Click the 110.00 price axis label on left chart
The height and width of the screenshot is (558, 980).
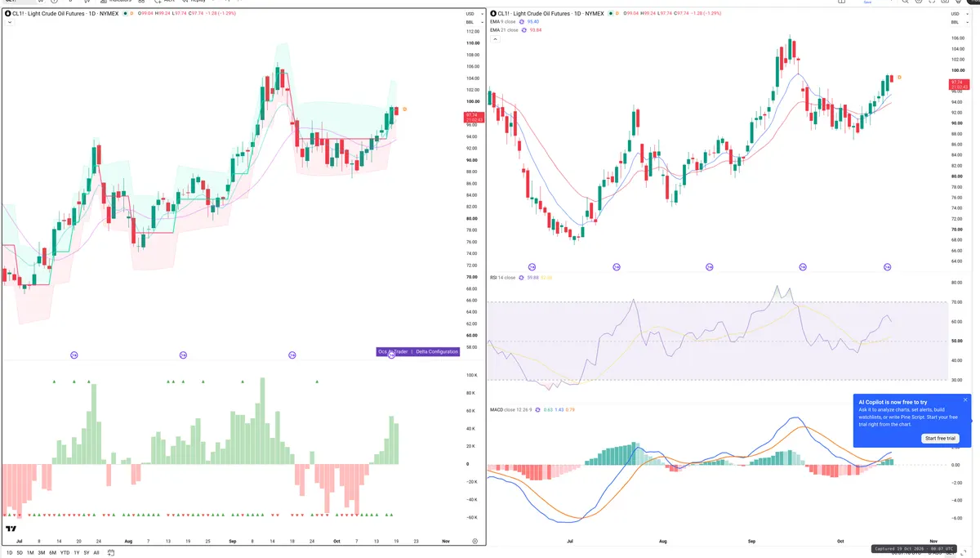[472, 43]
